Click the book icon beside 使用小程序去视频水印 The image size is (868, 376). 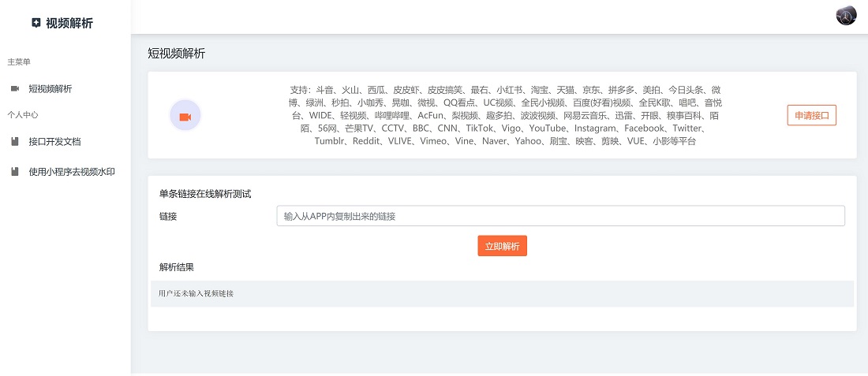(x=15, y=172)
